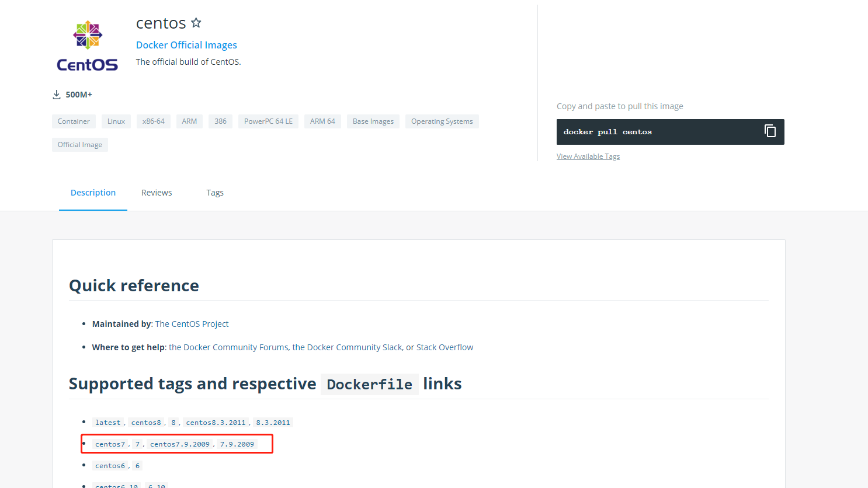The width and height of the screenshot is (868, 488).
Task: Open the 8 tag link
Action: coord(173,423)
